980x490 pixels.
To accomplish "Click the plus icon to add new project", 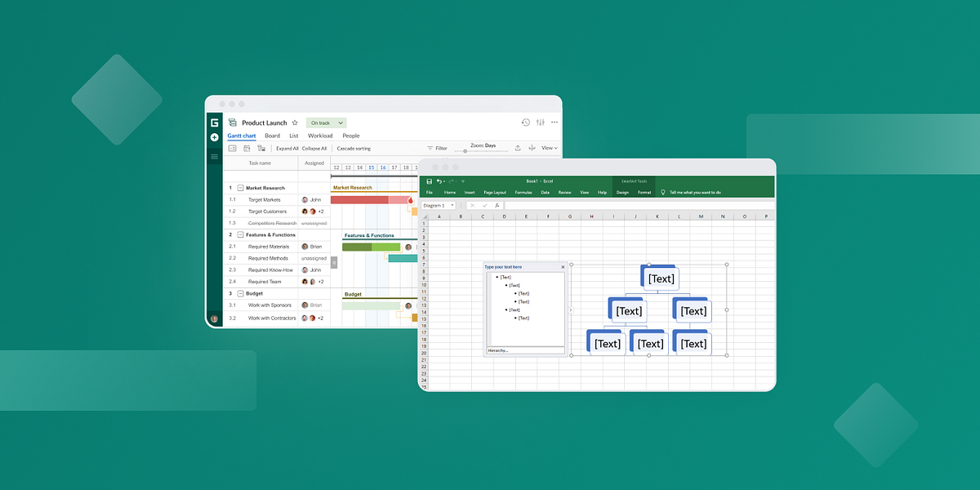I will pyautogui.click(x=214, y=137).
